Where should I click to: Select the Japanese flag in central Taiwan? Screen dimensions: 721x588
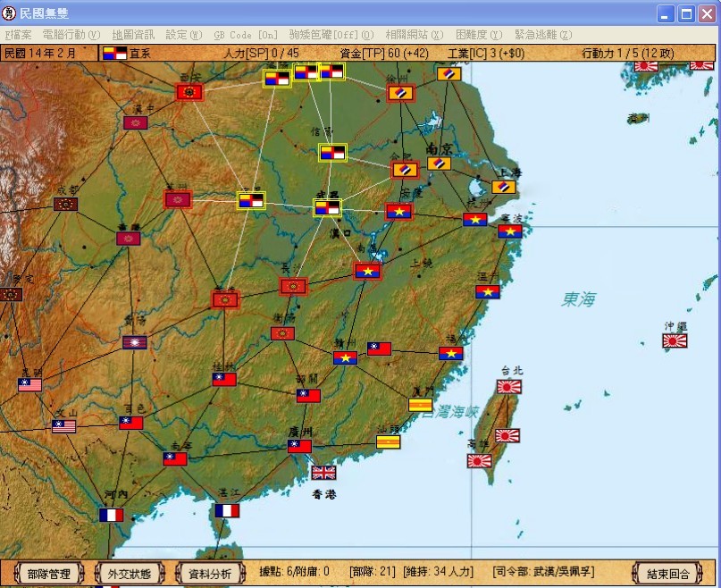(507, 435)
